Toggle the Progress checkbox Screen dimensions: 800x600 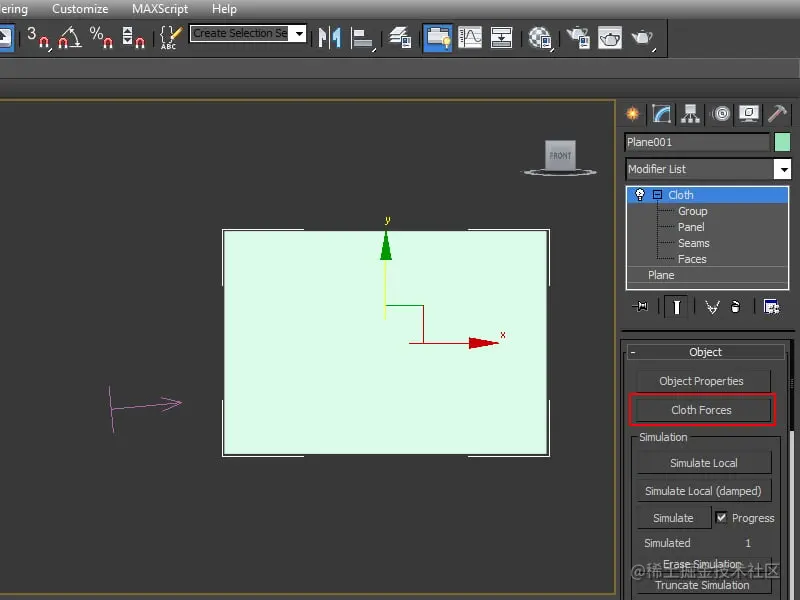click(x=721, y=517)
